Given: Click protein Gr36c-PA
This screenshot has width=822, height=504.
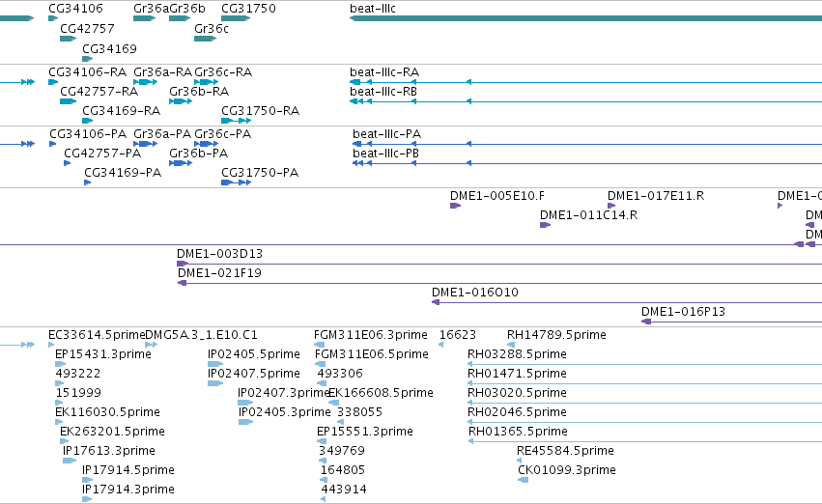Looking at the screenshot, I should (x=206, y=144).
